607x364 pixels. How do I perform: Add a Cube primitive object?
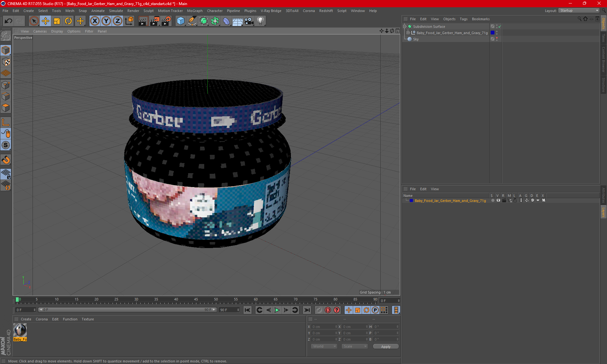181,21
